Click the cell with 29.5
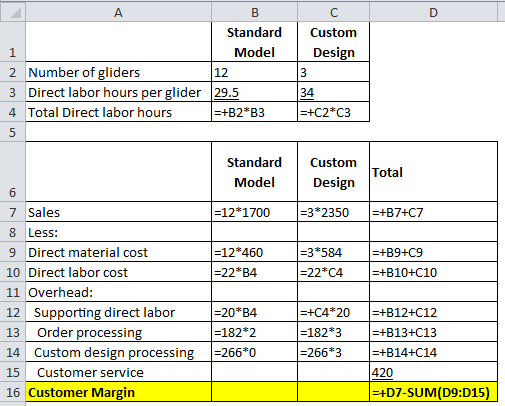 click(254, 92)
